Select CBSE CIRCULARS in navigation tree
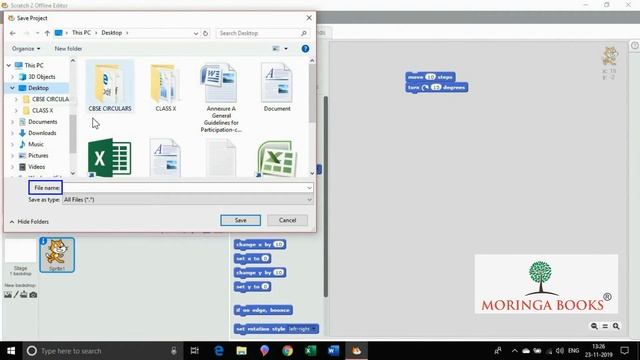Viewport: 640px width, 360px height. 50,99
